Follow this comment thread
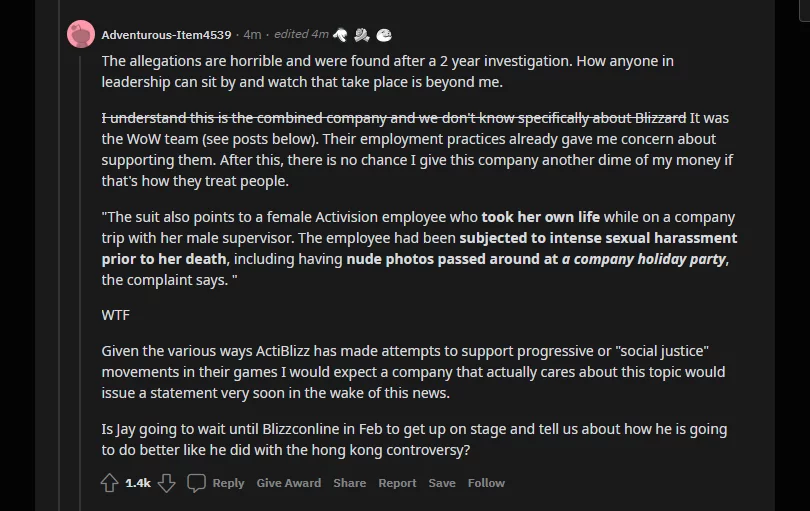Image resolution: width=810 pixels, height=511 pixels. pyautogui.click(x=486, y=483)
